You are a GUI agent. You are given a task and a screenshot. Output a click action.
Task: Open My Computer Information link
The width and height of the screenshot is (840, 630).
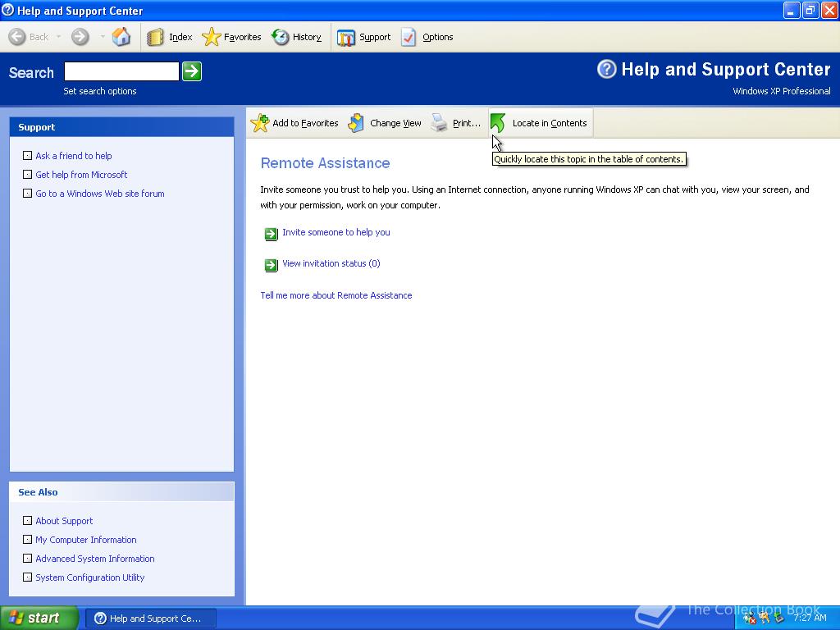click(85, 540)
